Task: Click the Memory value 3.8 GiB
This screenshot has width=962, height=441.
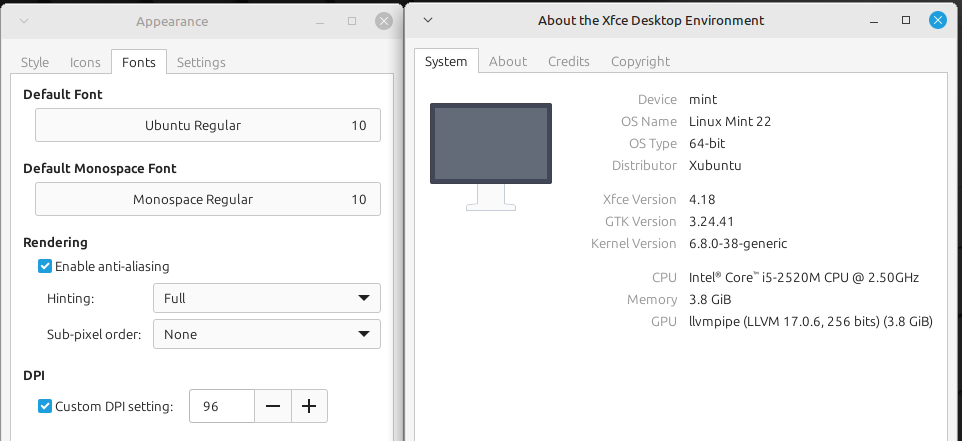Action: [710, 299]
